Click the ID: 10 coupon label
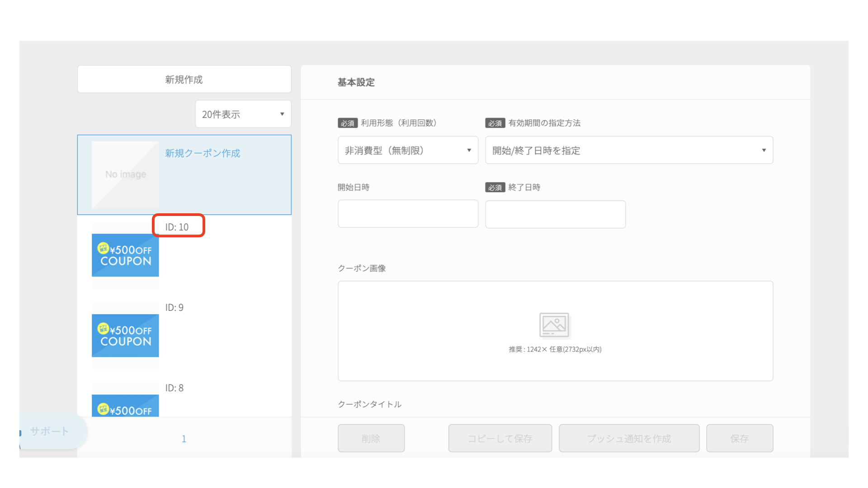868x488 pixels. click(177, 227)
